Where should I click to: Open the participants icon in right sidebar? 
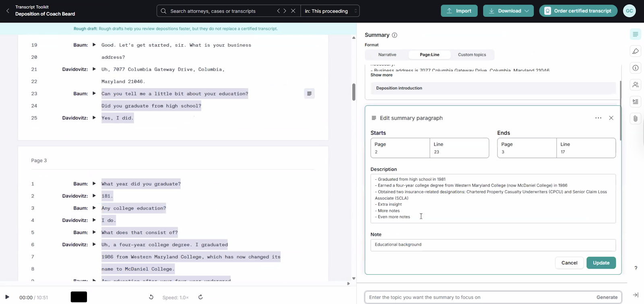[635, 85]
